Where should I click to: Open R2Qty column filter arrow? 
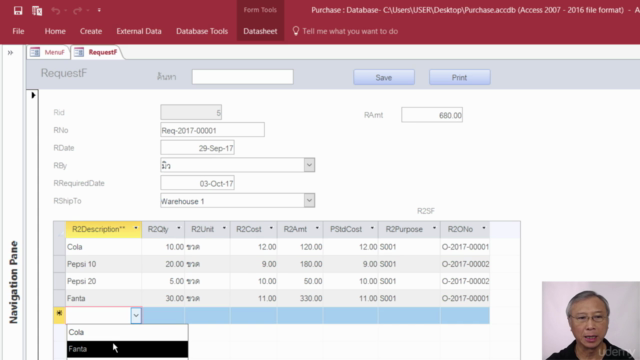(x=178, y=229)
